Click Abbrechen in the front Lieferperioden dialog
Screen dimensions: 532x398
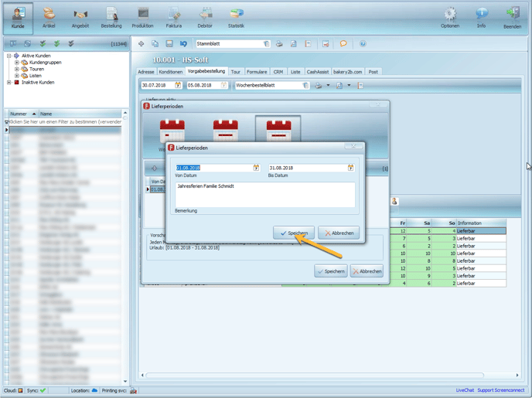coord(339,233)
